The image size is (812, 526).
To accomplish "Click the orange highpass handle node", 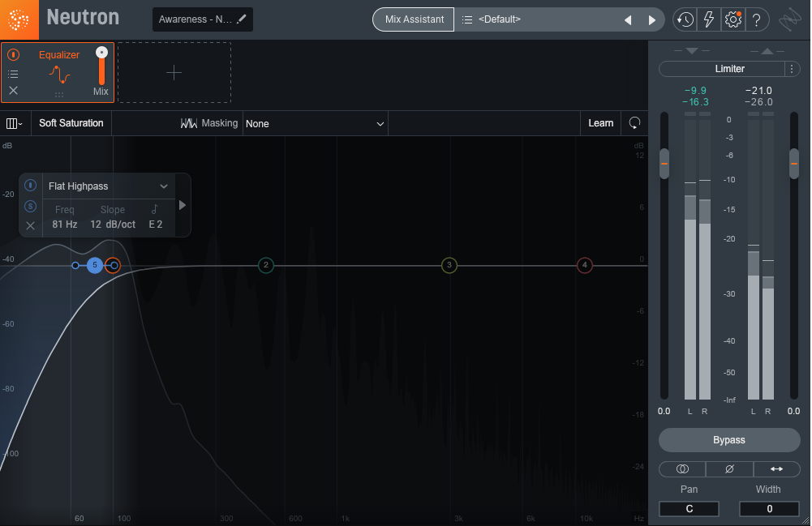I will (x=114, y=265).
